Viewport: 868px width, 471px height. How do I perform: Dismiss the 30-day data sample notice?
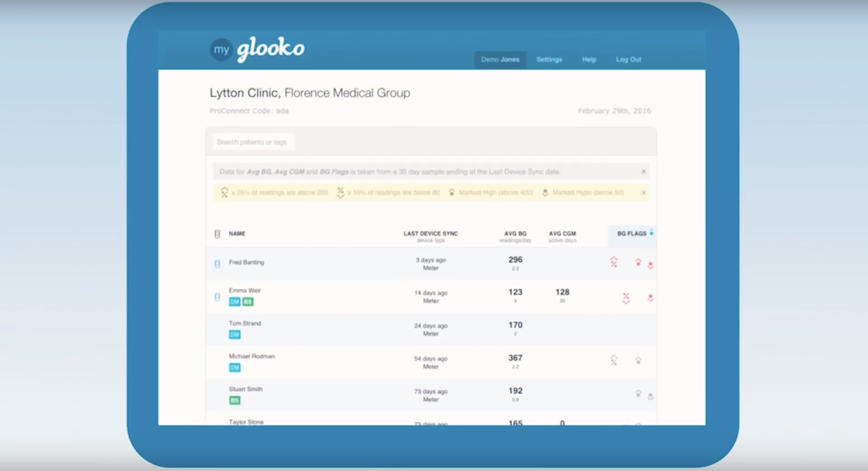point(644,171)
